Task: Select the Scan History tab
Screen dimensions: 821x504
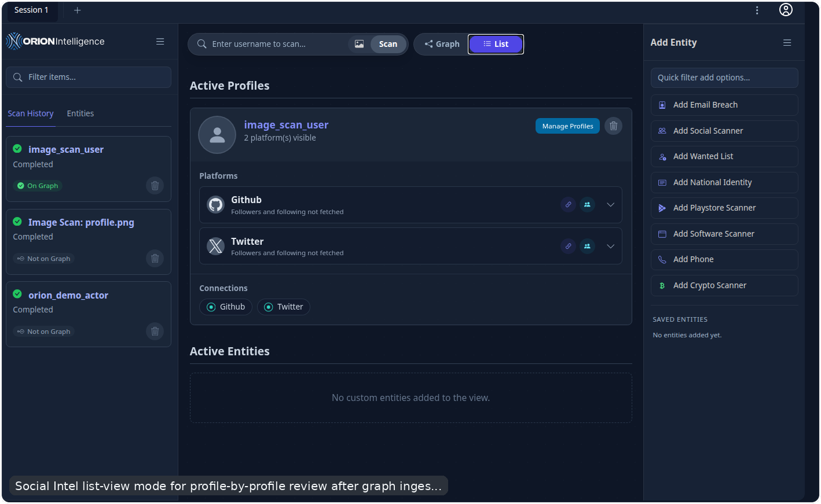Action: click(31, 113)
